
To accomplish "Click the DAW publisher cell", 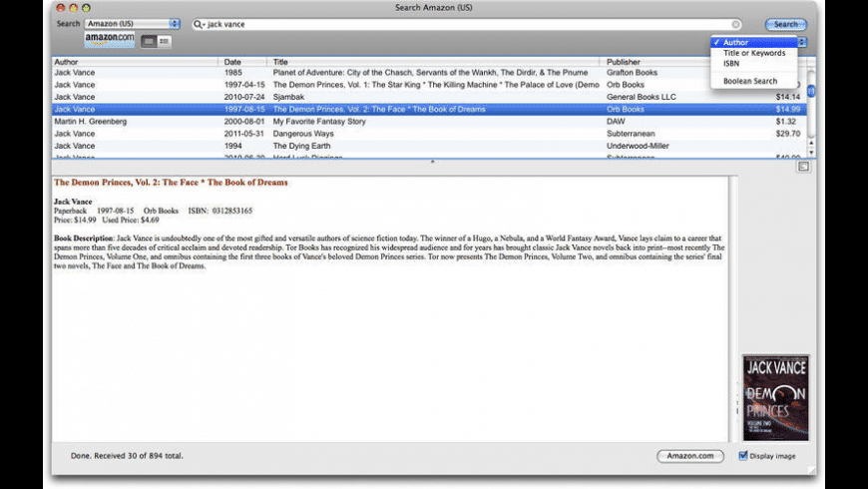I will (x=616, y=122).
